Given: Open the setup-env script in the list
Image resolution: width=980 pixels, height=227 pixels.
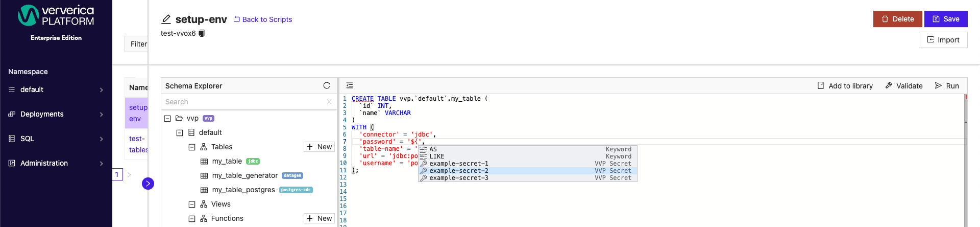Looking at the screenshot, I should click(x=138, y=113).
